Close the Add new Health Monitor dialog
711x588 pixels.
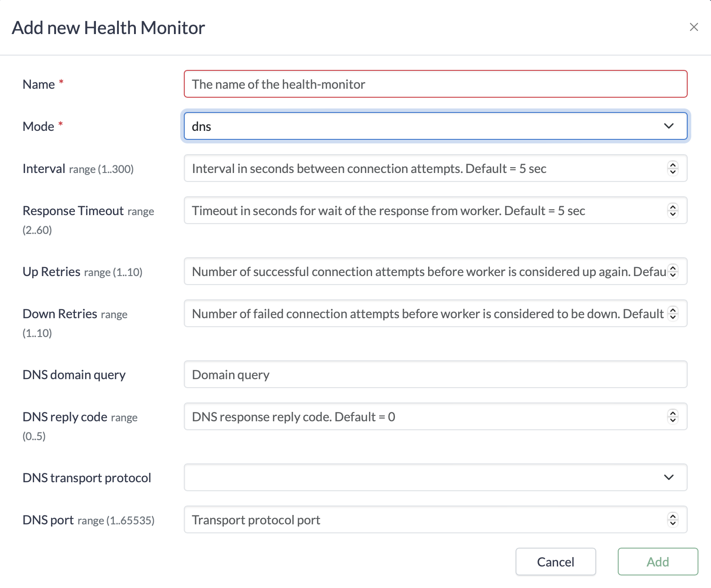coord(694,27)
